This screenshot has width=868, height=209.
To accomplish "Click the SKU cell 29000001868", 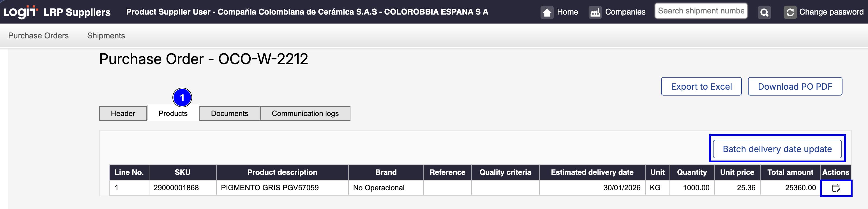I will [x=176, y=188].
